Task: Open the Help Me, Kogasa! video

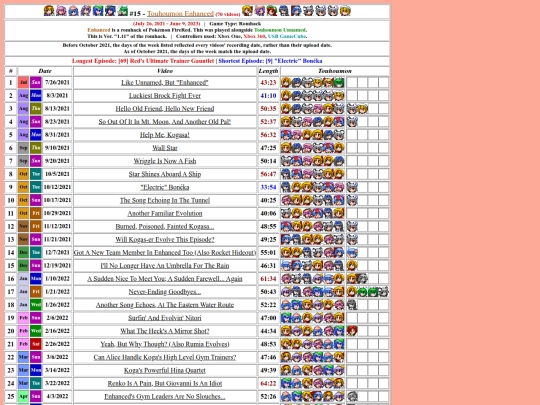Action: (165, 135)
